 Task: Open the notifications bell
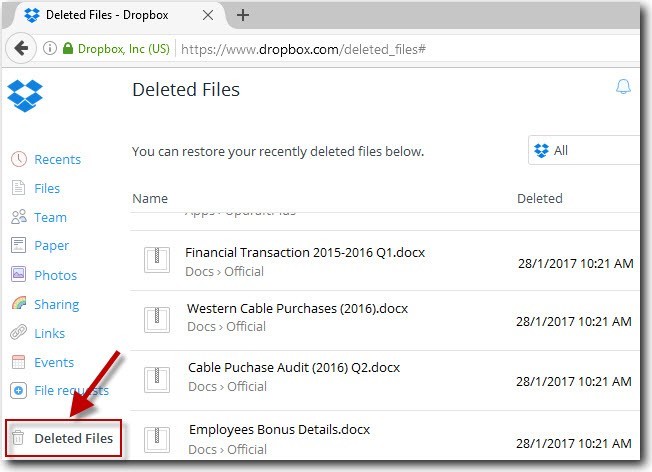tap(623, 86)
